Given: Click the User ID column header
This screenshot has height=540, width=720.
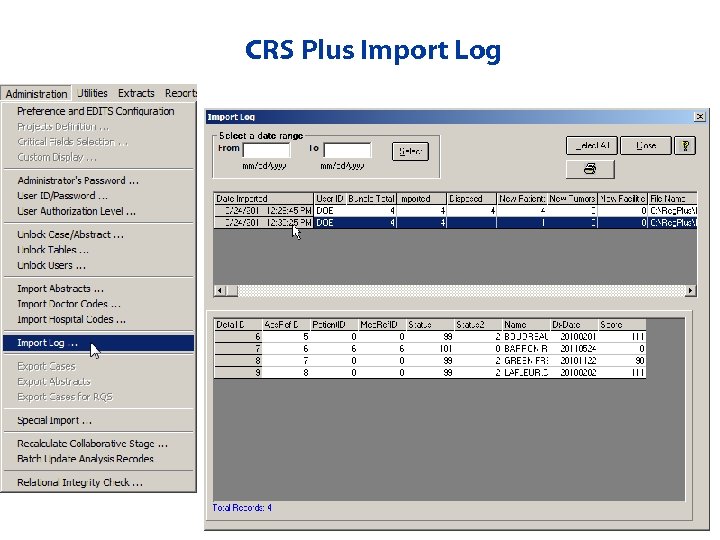Looking at the screenshot, I should [x=330, y=199].
